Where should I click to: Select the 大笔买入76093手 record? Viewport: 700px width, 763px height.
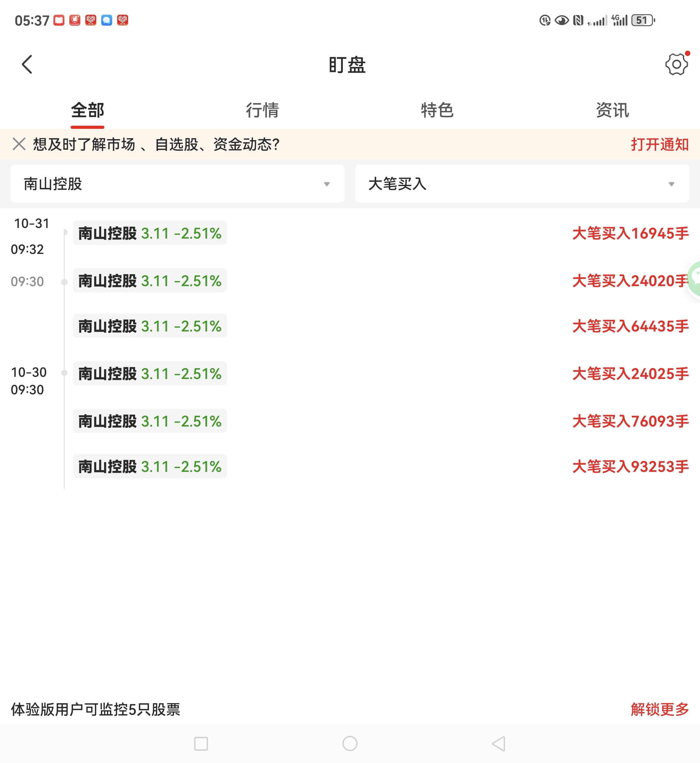630,421
